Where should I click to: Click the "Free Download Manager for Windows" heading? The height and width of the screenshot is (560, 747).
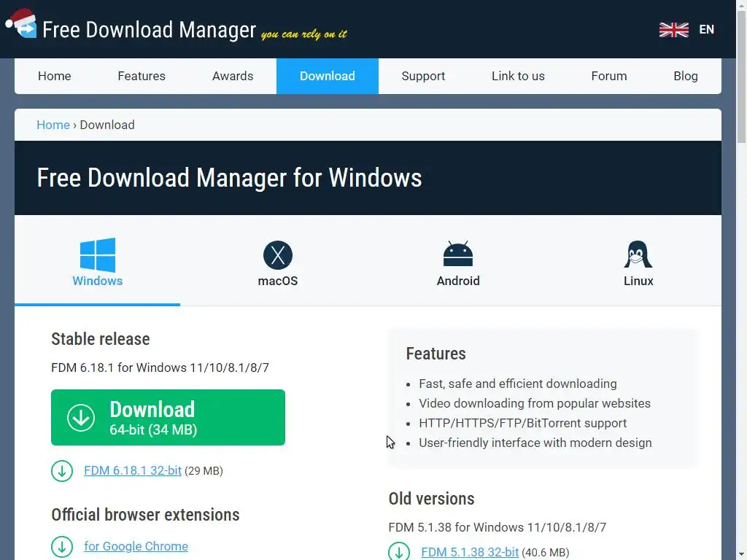click(229, 178)
